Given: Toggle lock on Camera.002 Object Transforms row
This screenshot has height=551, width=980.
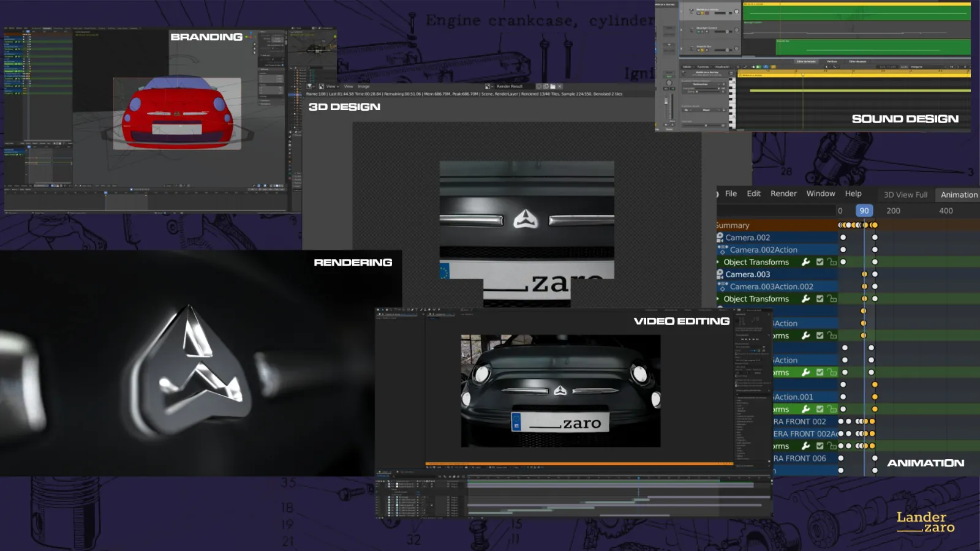Looking at the screenshot, I should (832, 262).
